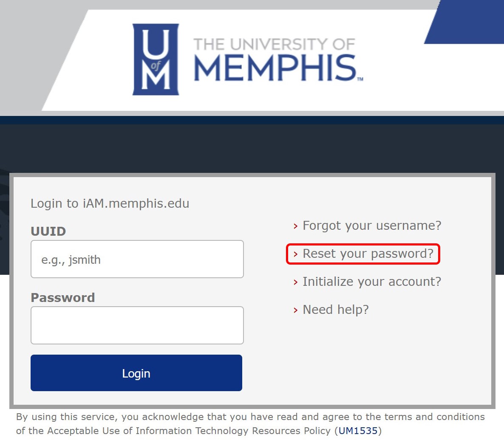
Task: Click inside the UUID field
Action: click(137, 259)
